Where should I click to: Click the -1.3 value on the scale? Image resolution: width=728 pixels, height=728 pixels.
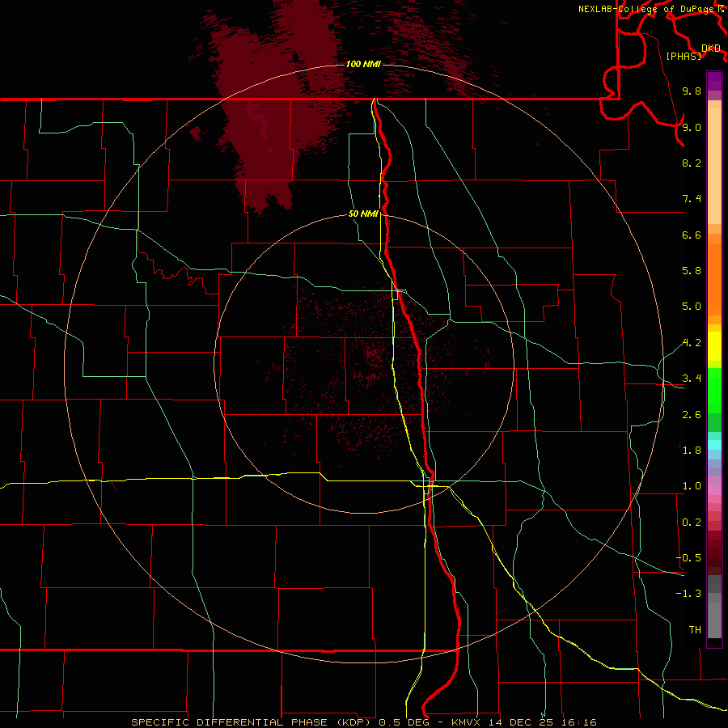click(x=689, y=594)
